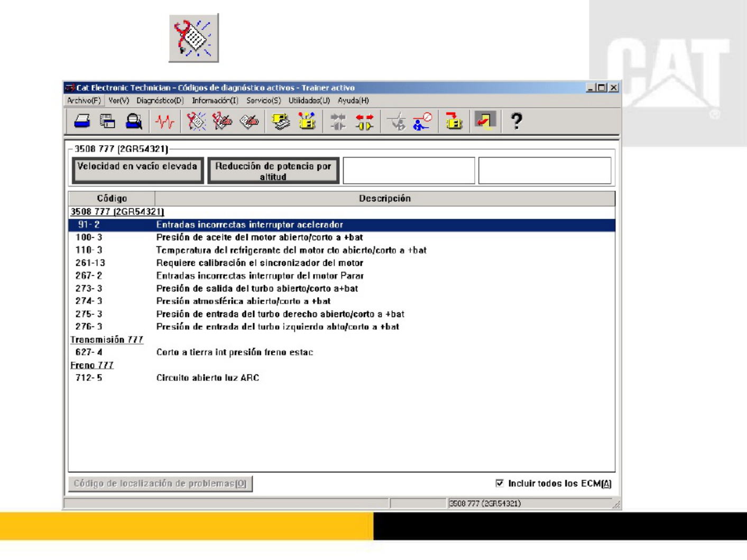Click the active diagnostic codes toolbar icon
747x560 pixels.
point(196,122)
